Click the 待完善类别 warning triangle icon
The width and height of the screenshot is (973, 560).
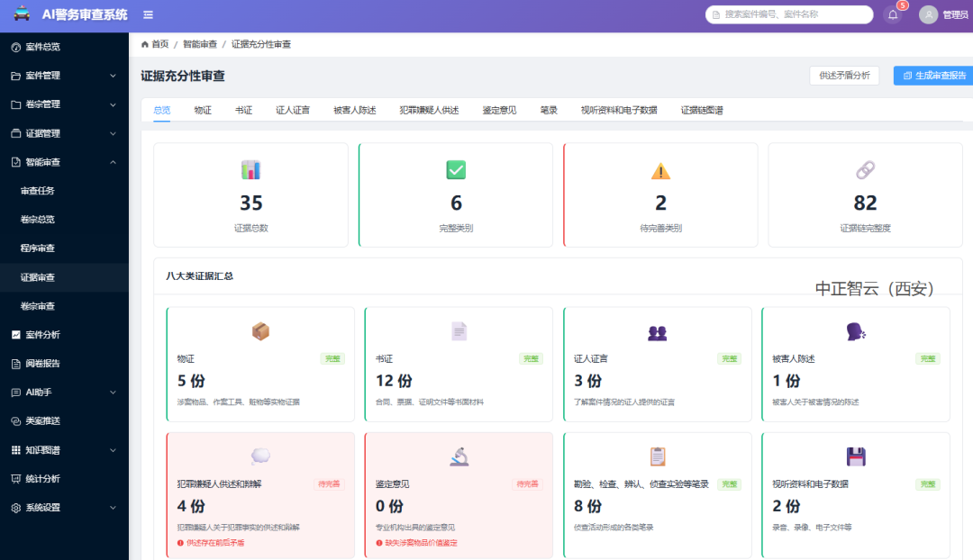tap(660, 170)
